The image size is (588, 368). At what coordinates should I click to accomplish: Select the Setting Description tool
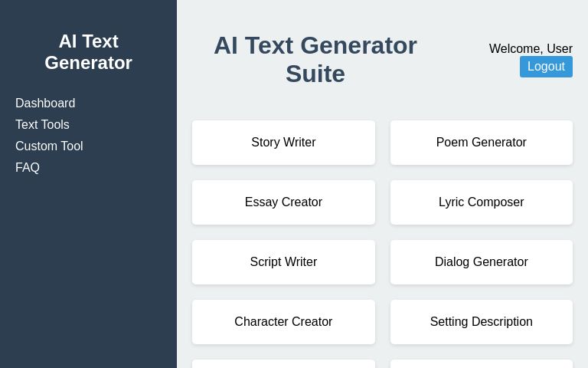tap(481, 322)
